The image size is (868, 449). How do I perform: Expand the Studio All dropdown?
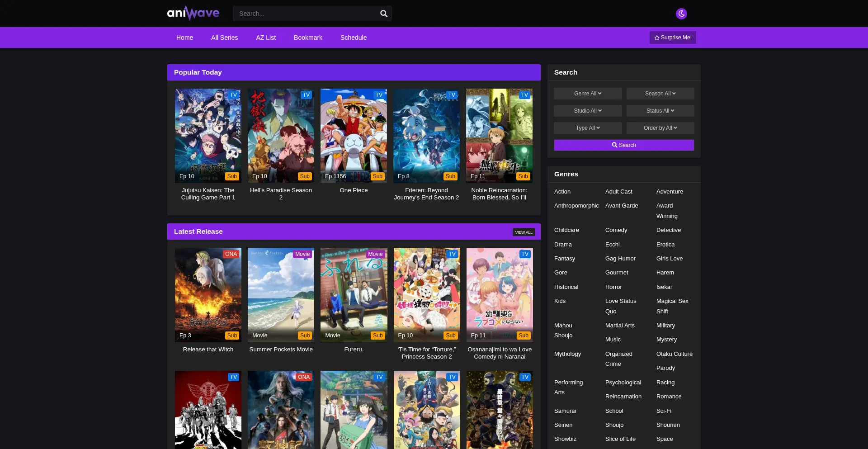[588, 111]
